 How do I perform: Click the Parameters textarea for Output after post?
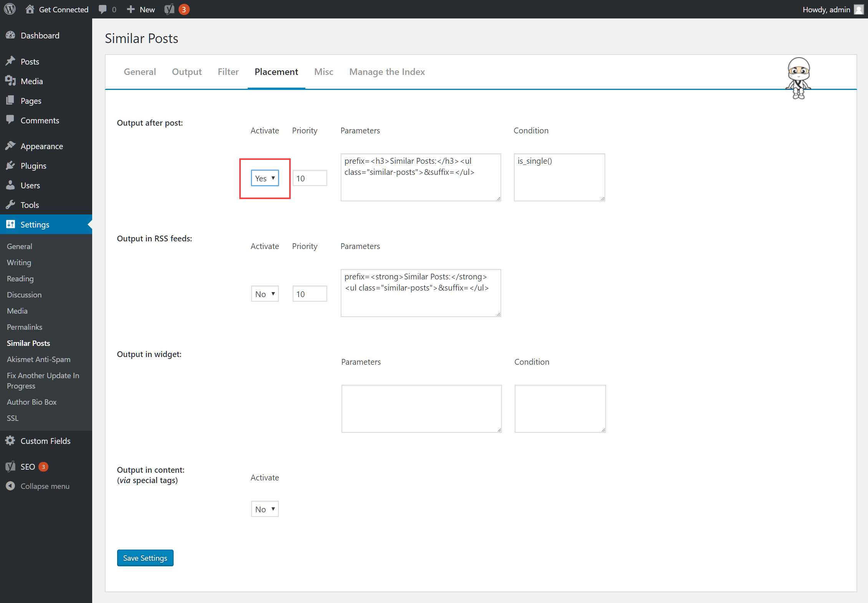[x=421, y=177]
